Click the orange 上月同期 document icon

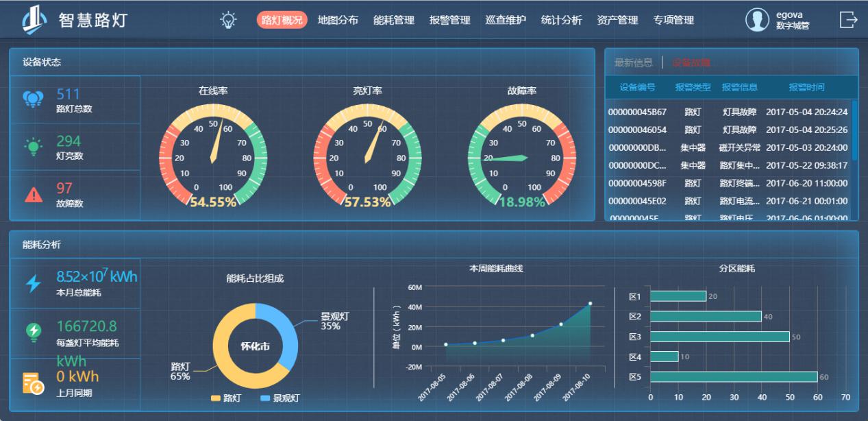click(33, 383)
